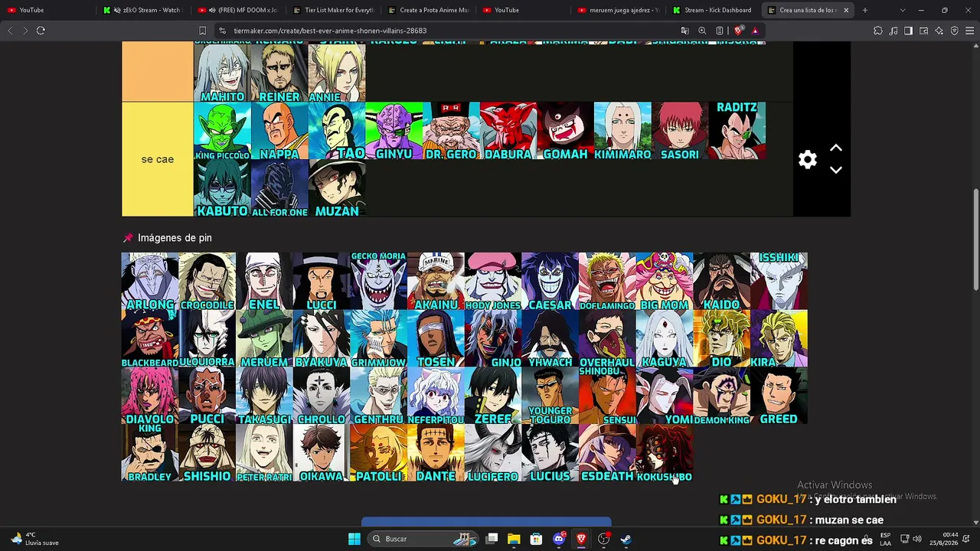Open the translate page icon in address bar
Image resolution: width=980 pixels, height=551 pixels.
pyautogui.click(x=685, y=31)
